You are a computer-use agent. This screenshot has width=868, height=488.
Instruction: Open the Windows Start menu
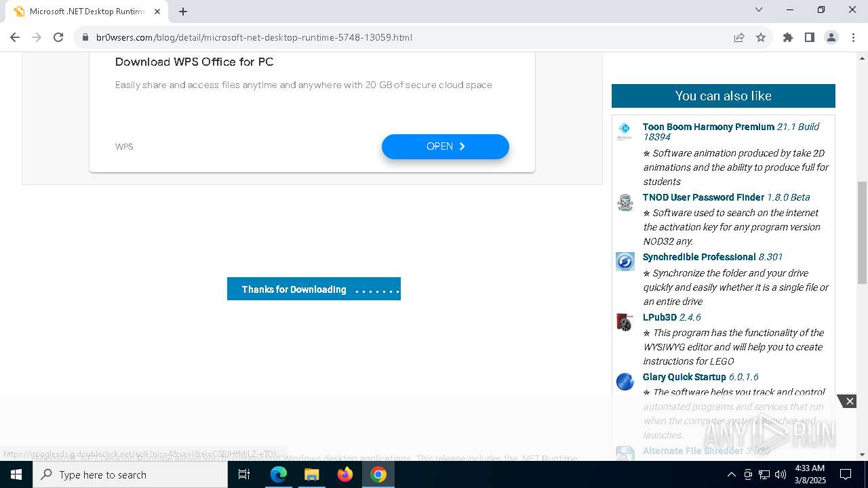pos(16,474)
